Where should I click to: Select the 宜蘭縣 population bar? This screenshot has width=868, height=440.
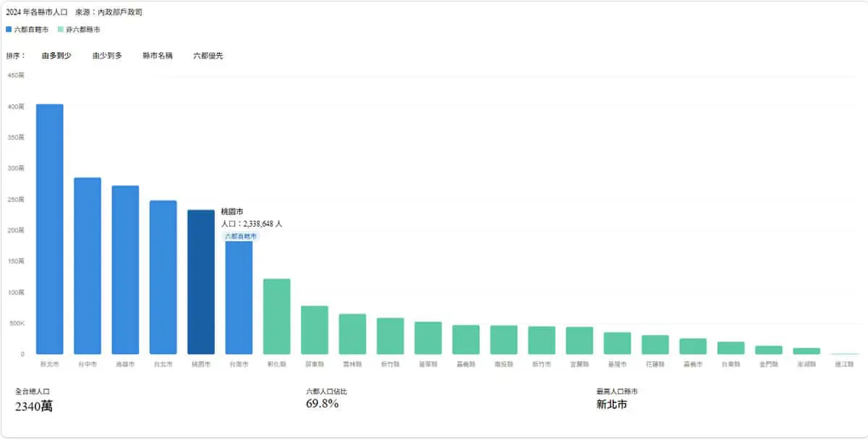[x=579, y=341]
